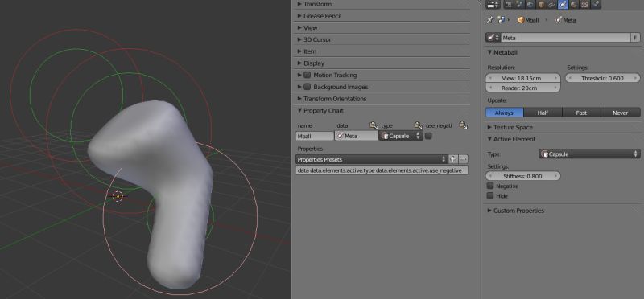The image size is (644, 299).
Task: Enable the Hide checkbox for active element
Action: pyautogui.click(x=489, y=195)
